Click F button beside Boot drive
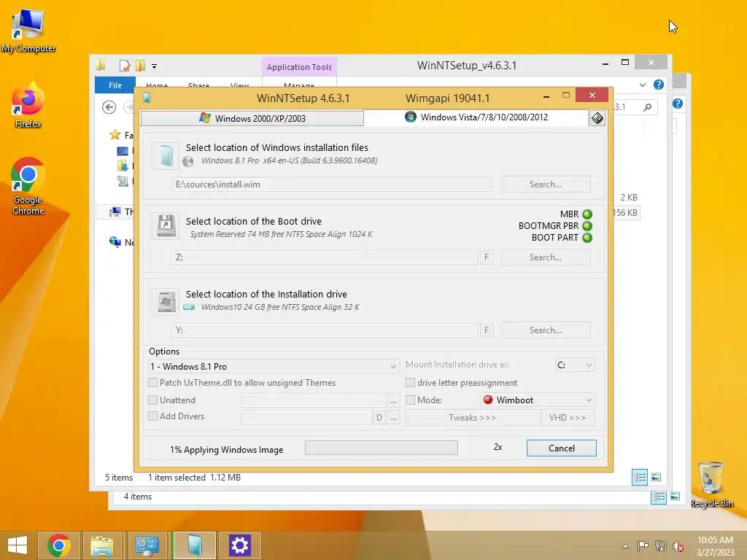The width and height of the screenshot is (747, 560). pos(487,257)
